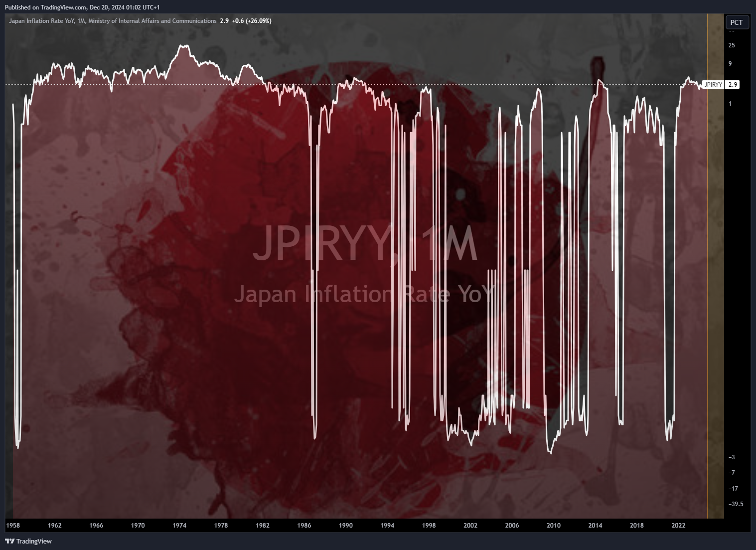The image size is (756, 550).
Task: Click the 2014 year label on time axis
Action: 595,525
